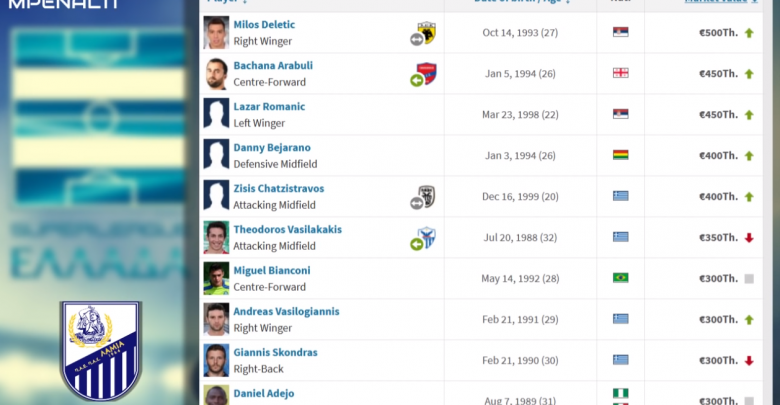
Task: Click red down arrow in Giannis Skondras row
Action: coord(749,361)
